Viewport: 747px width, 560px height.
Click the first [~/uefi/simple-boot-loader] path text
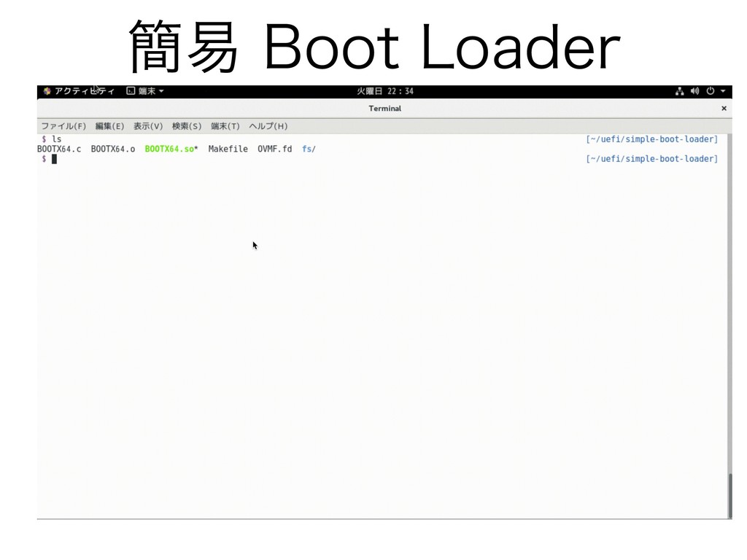651,139
